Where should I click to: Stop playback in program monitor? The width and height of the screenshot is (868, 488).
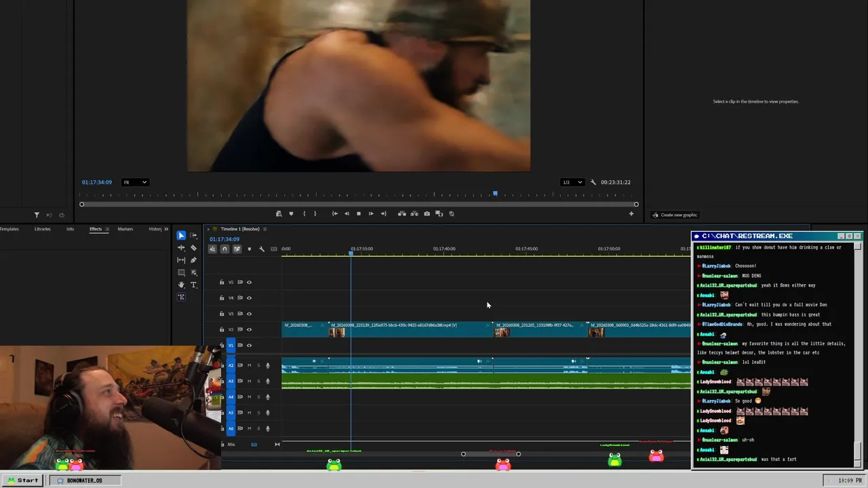pyautogui.click(x=359, y=213)
